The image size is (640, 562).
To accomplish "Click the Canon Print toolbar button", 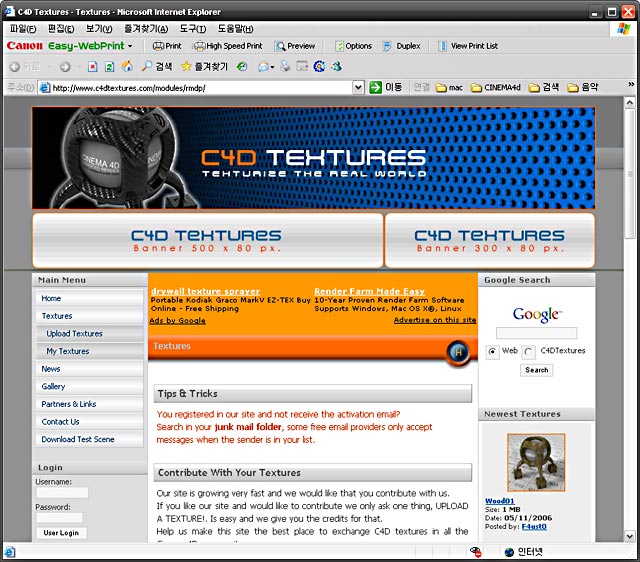I will (x=167, y=46).
